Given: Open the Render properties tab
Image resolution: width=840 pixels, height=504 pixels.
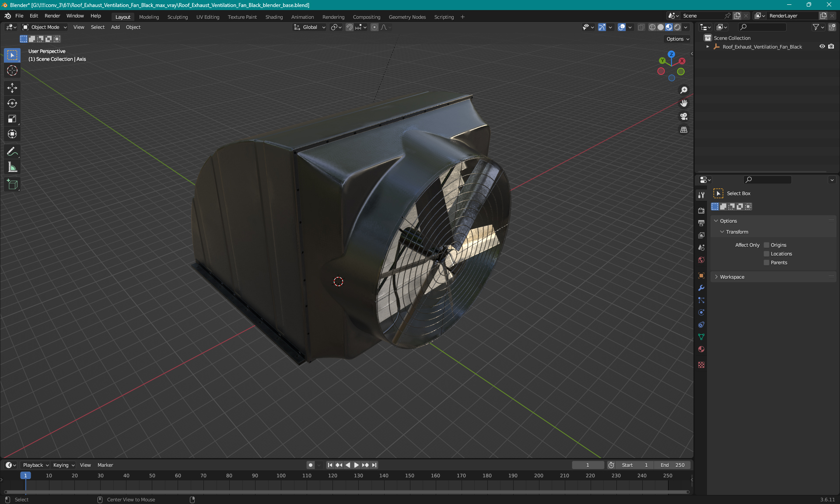Looking at the screenshot, I should 701,210.
